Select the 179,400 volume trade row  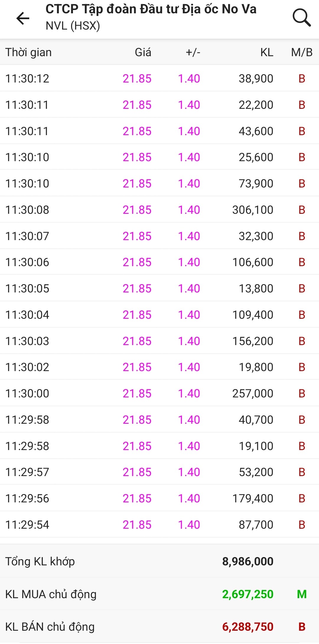pyautogui.click(x=159, y=499)
